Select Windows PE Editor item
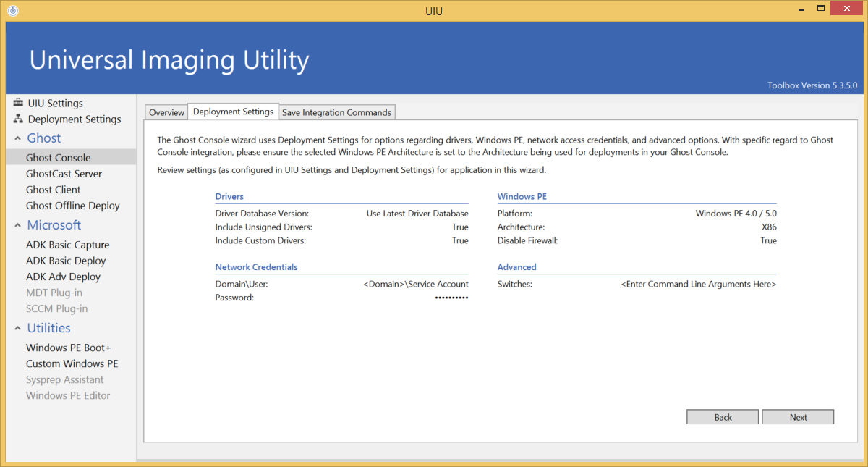868x467 pixels. (x=68, y=395)
